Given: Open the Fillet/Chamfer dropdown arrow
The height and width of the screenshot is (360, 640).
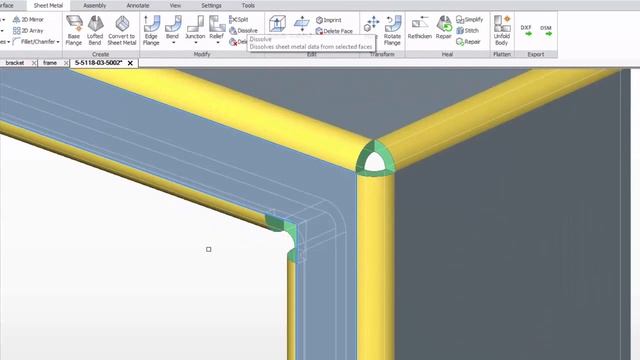Looking at the screenshot, I should (x=58, y=42).
